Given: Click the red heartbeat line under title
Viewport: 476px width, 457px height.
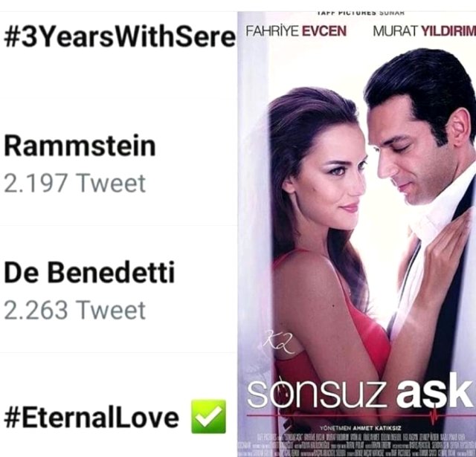Looking at the screenshot, I should (361, 415).
